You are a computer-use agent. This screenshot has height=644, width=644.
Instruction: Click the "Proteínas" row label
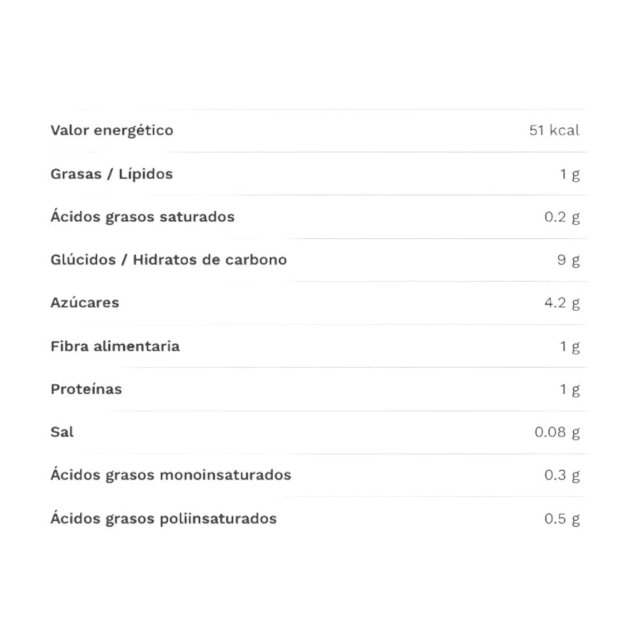point(86,390)
